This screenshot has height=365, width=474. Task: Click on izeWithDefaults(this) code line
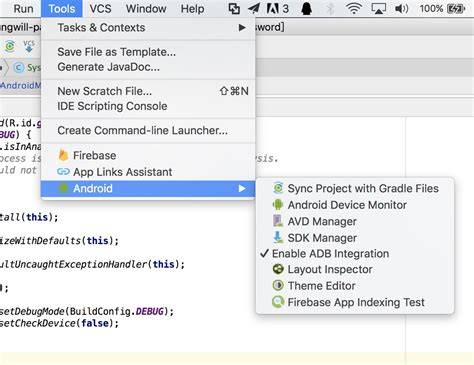(x=59, y=241)
